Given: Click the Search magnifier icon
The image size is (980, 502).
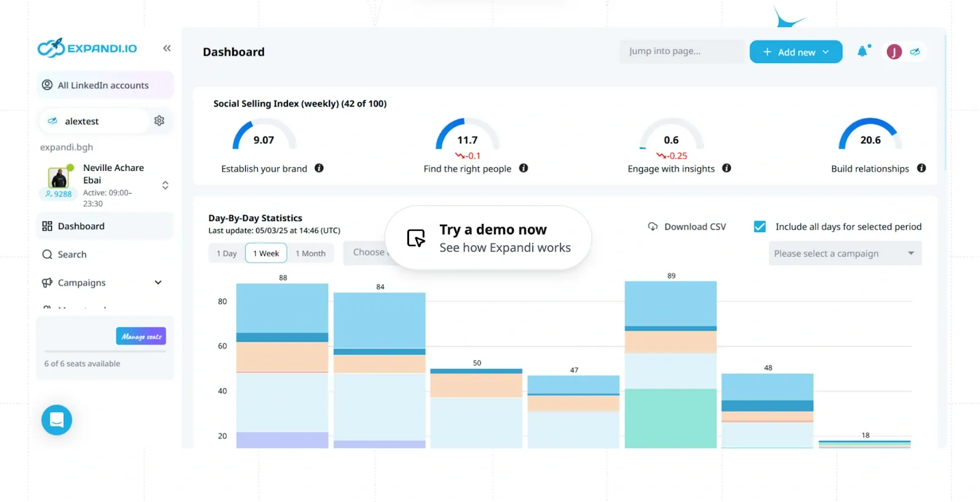Looking at the screenshot, I should pos(47,255).
